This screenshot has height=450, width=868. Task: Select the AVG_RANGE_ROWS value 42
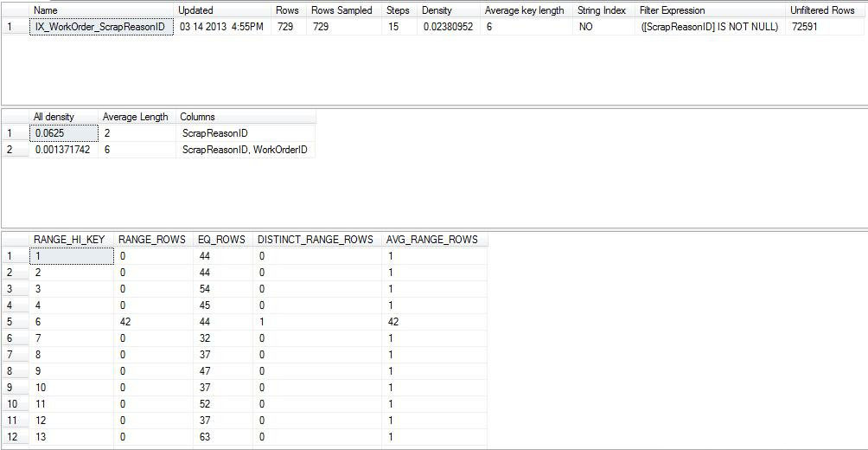point(435,321)
